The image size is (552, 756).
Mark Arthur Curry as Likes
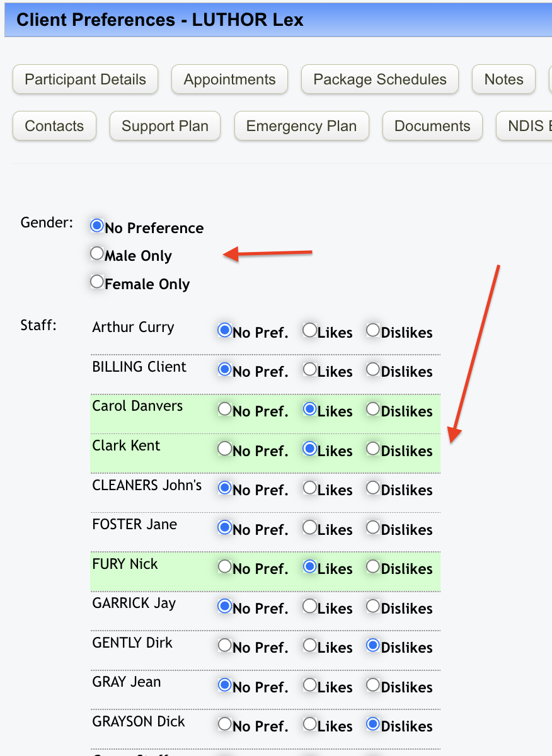[309, 330]
